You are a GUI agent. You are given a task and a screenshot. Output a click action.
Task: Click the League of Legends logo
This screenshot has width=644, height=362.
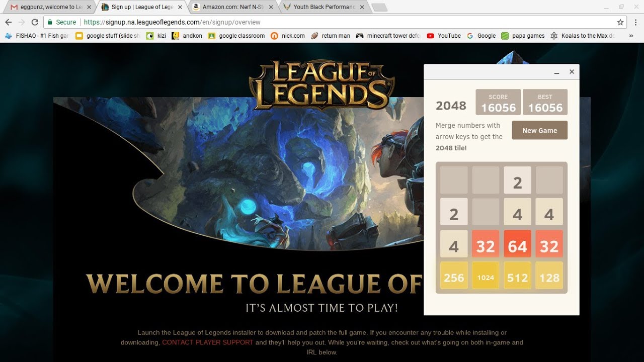(x=321, y=84)
